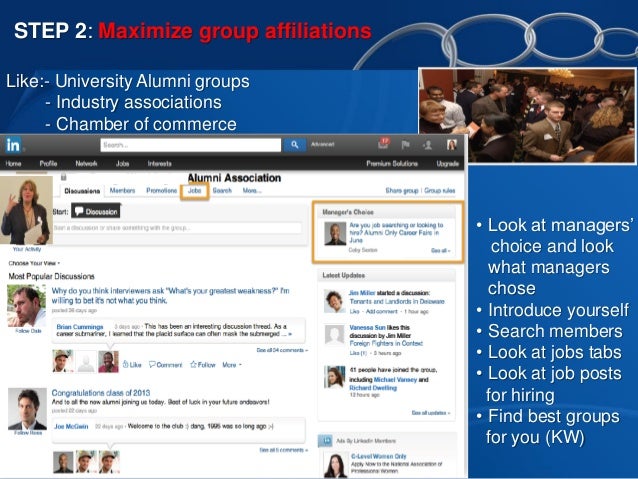
Task: Click the Share group link
Action: tap(402, 190)
